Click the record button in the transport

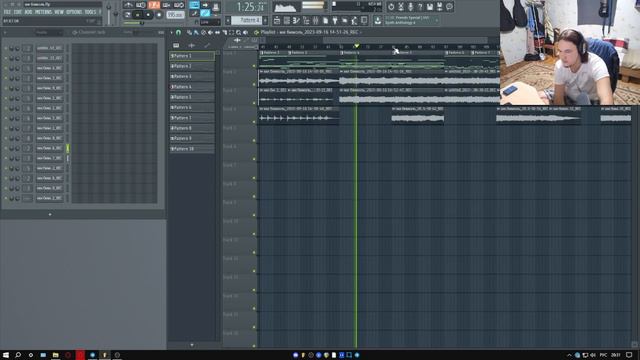click(x=159, y=15)
